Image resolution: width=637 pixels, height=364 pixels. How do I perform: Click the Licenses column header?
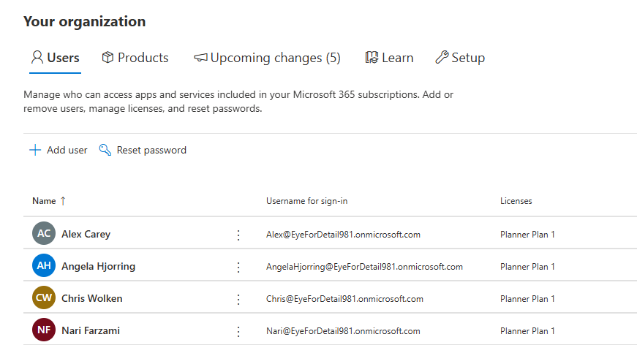click(x=516, y=201)
